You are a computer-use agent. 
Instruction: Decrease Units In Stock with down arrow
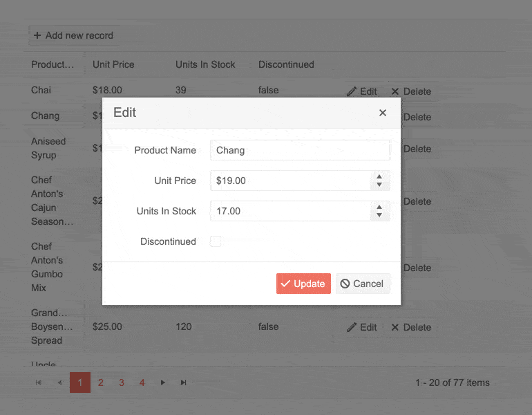point(379,216)
